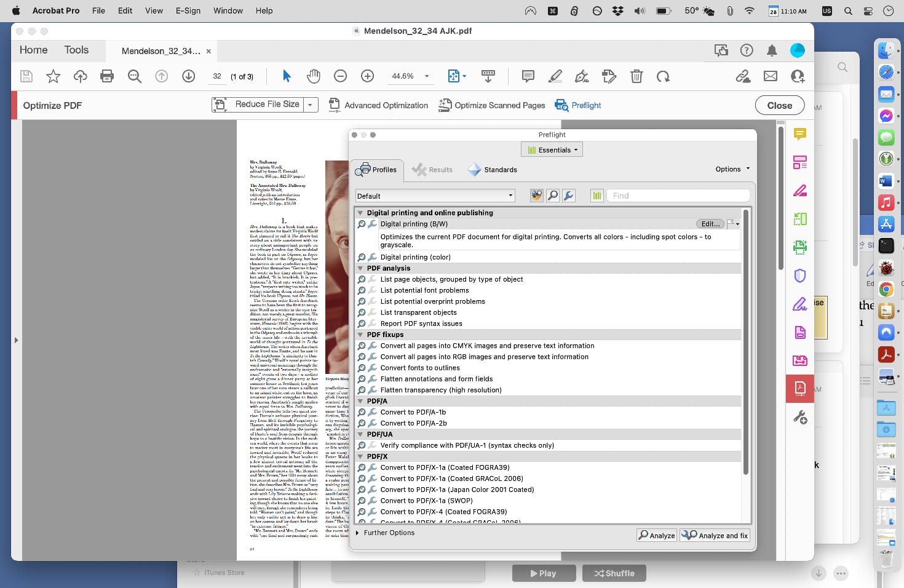This screenshot has height=588, width=904.
Task: Open the Preflight Options menu
Action: pyautogui.click(x=732, y=169)
